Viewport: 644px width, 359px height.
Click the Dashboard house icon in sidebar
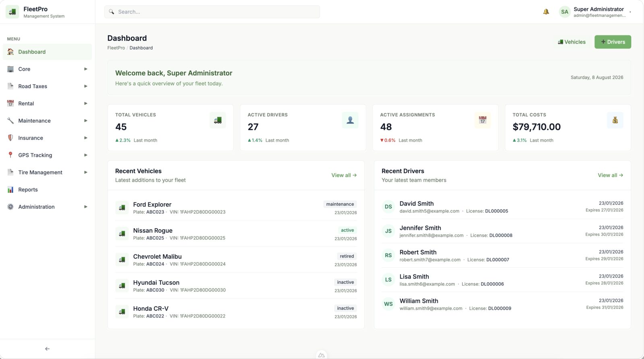[10, 52]
